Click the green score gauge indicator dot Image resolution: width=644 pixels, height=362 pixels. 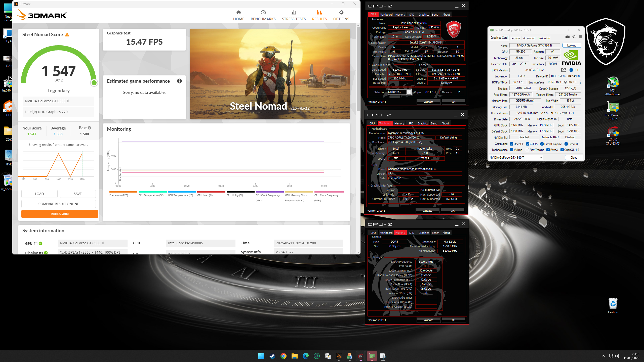point(94,82)
